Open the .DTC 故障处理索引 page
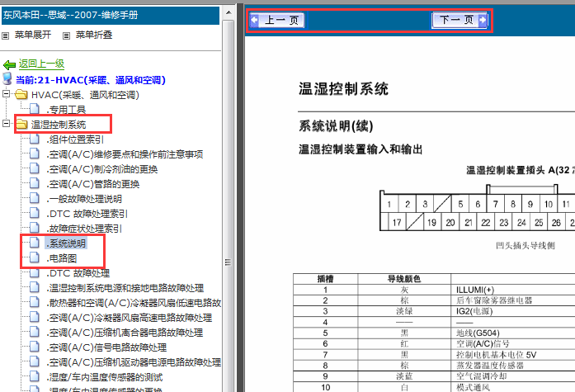The width and height of the screenshot is (575, 392). (87, 214)
